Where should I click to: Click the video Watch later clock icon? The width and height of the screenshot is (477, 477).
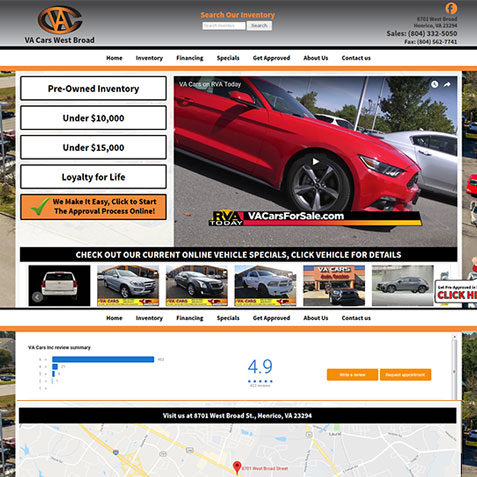[x=434, y=84]
